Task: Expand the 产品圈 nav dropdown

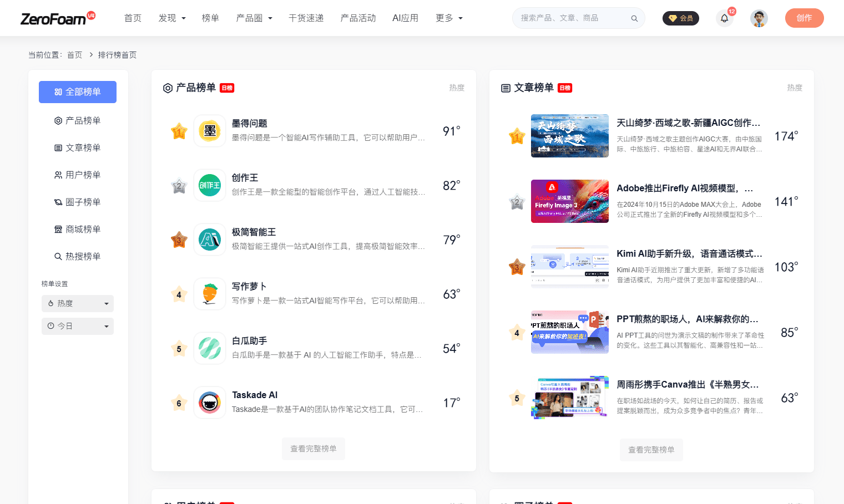Action: pyautogui.click(x=254, y=18)
